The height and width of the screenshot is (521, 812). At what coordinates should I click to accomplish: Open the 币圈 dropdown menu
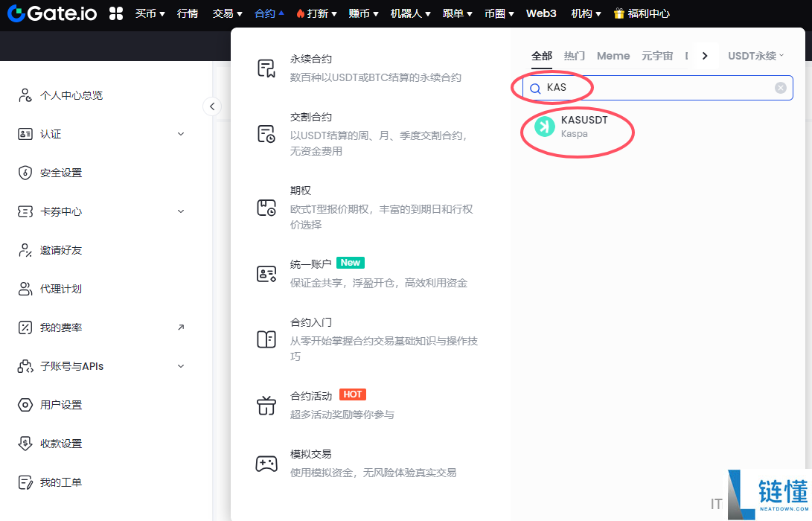click(x=499, y=13)
